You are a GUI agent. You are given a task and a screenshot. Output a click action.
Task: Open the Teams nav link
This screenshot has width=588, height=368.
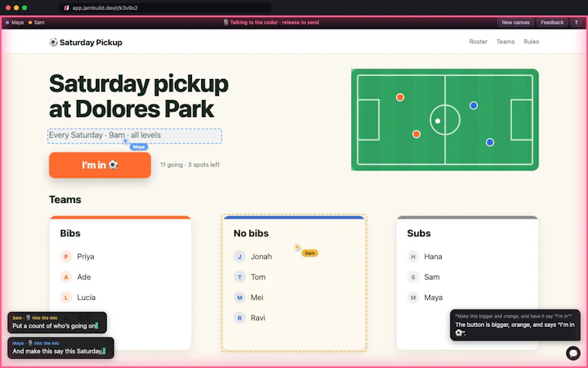click(505, 42)
